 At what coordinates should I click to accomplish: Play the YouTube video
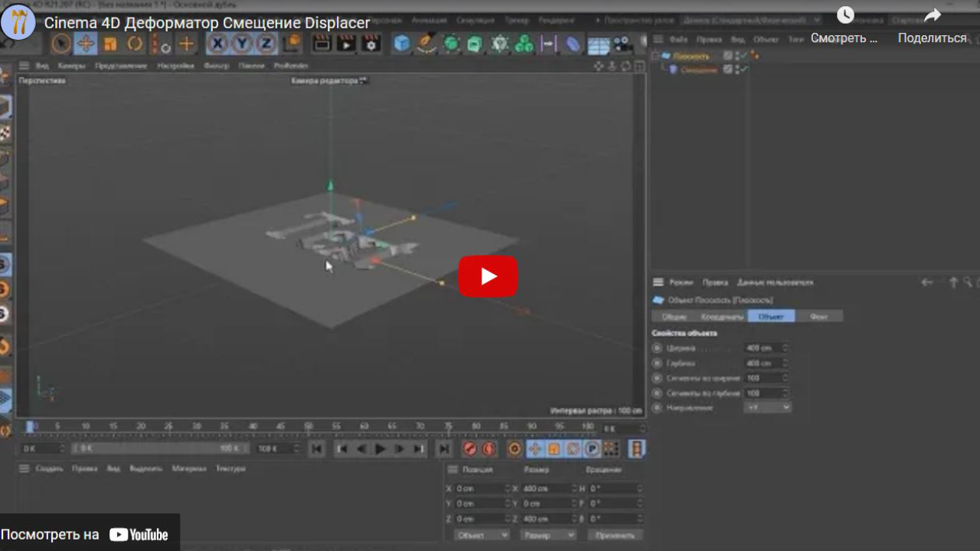(488, 276)
